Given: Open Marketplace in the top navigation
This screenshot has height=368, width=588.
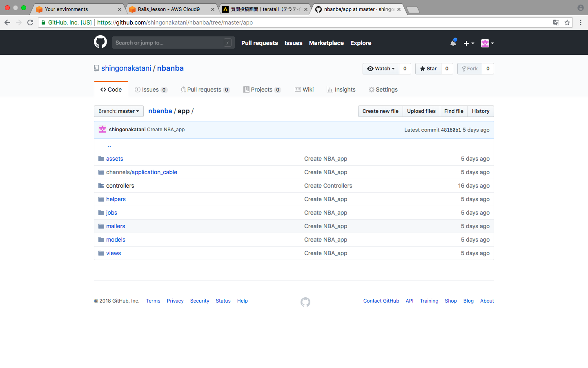Looking at the screenshot, I should click(326, 43).
